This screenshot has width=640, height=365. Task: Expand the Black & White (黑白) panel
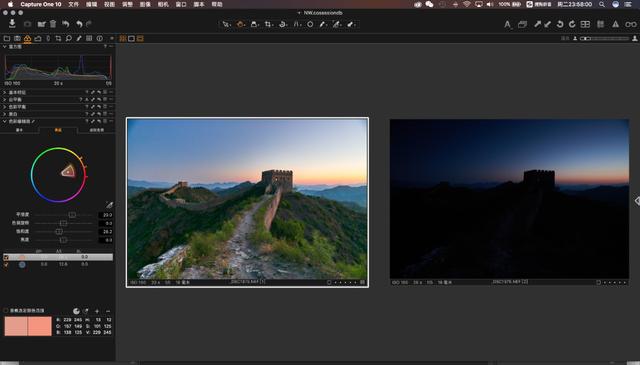(x=4, y=114)
